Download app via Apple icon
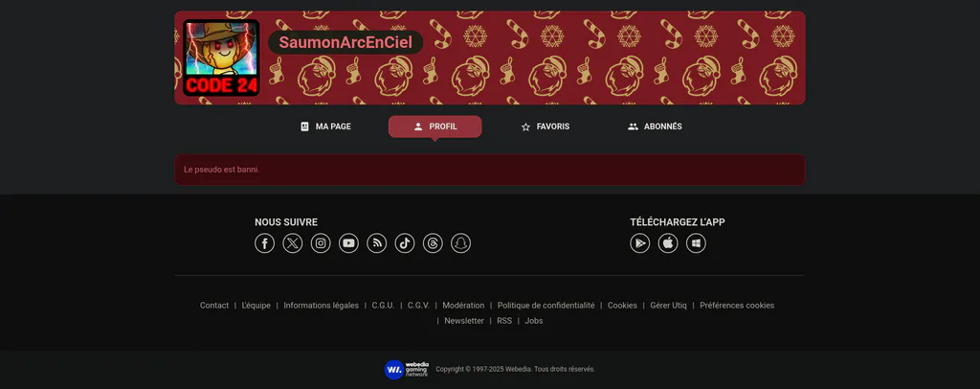980x389 pixels. 668,243
